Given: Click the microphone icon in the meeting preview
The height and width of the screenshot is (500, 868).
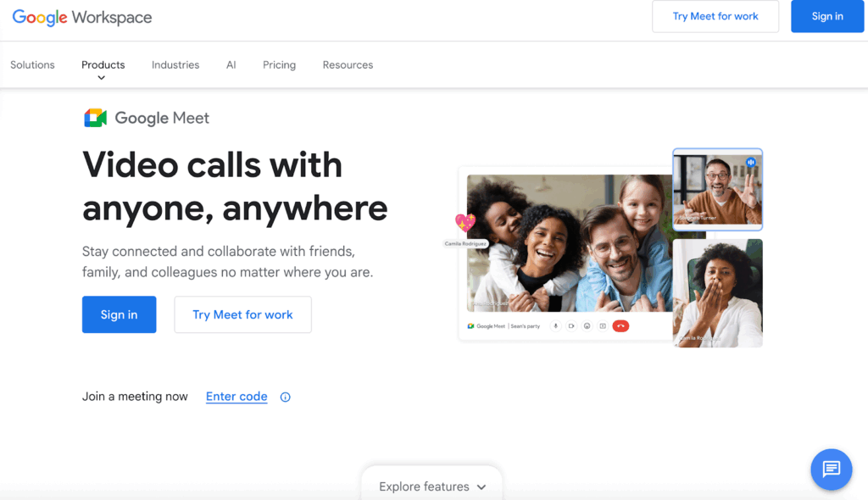Looking at the screenshot, I should pyautogui.click(x=556, y=326).
